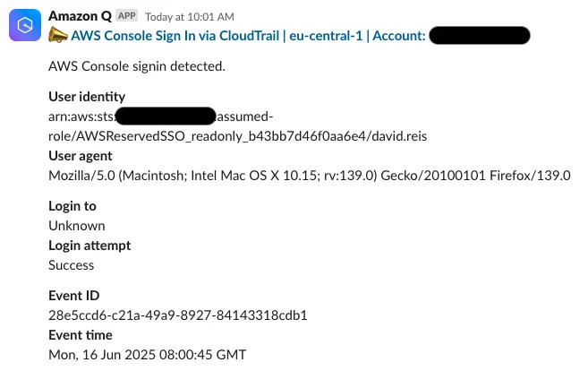Click the event ID starting with 28e5ccd6
Viewport: 588px width, 371px height.
pos(178,315)
